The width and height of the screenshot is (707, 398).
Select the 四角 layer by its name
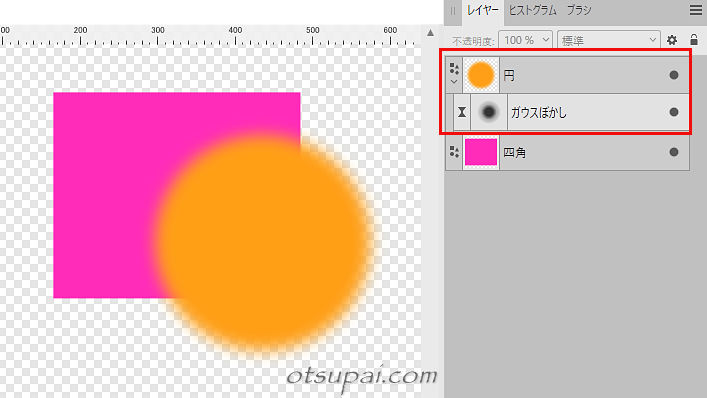(x=514, y=152)
